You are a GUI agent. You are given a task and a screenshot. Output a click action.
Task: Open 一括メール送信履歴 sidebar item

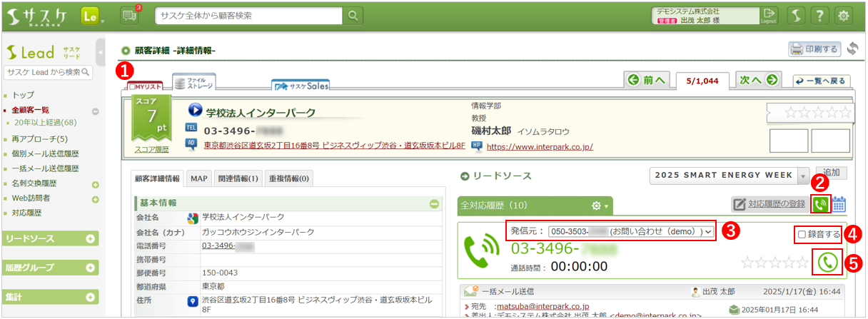pos(45,168)
